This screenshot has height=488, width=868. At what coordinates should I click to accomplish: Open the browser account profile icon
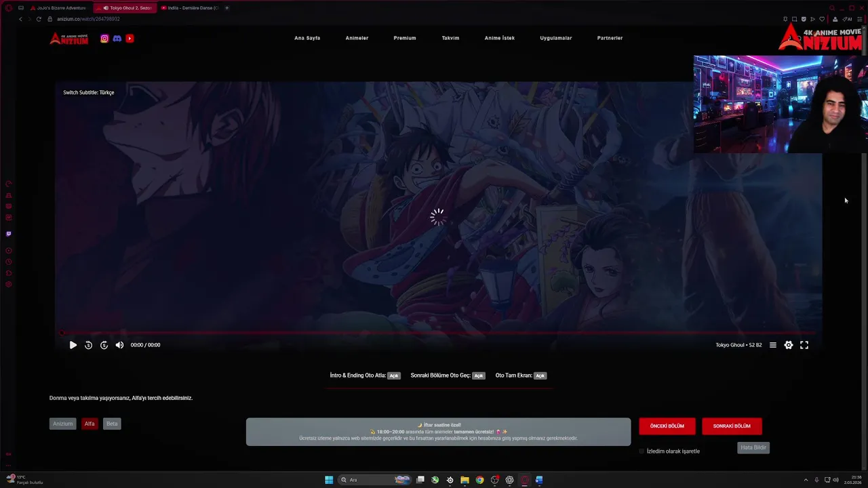point(835,19)
